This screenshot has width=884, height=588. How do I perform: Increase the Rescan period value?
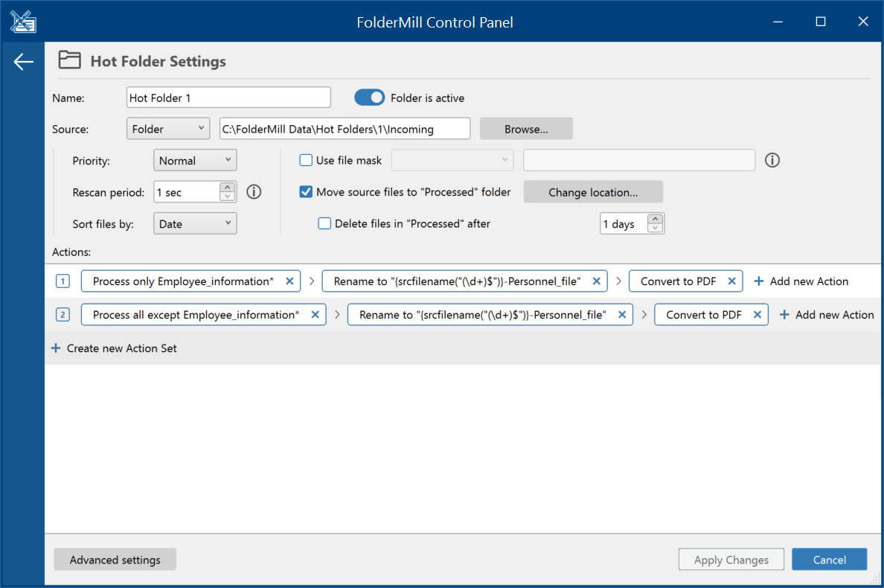coord(227,187)
